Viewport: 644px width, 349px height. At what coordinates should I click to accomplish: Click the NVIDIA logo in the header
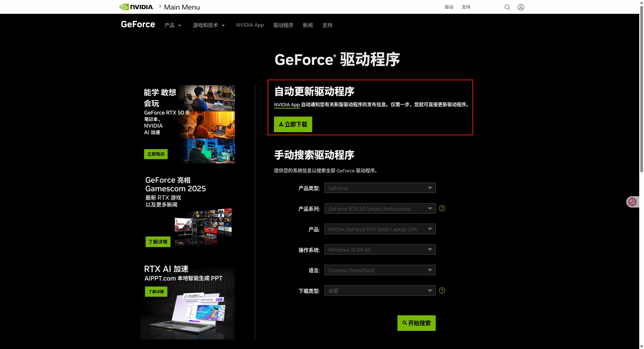pos(136,7)
